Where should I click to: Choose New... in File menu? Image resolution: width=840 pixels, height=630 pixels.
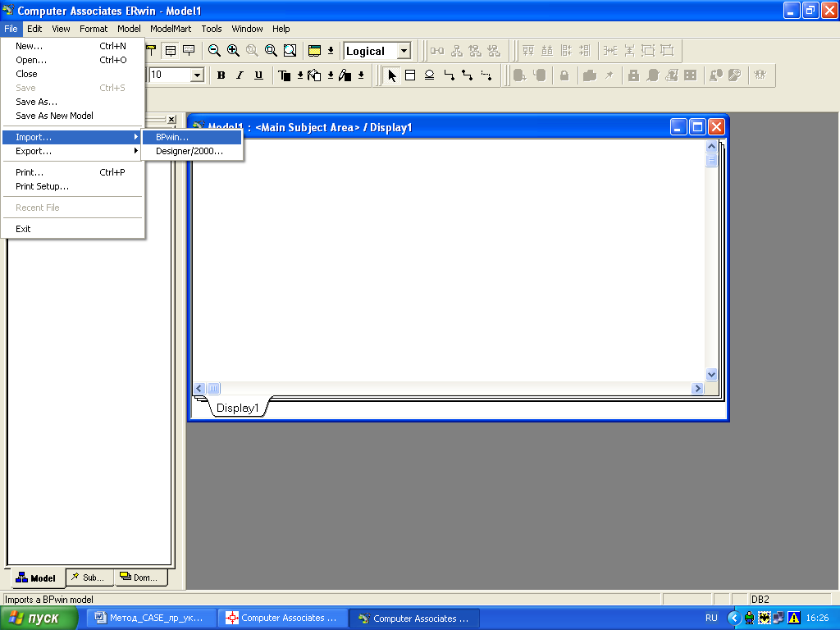[72, 46]
